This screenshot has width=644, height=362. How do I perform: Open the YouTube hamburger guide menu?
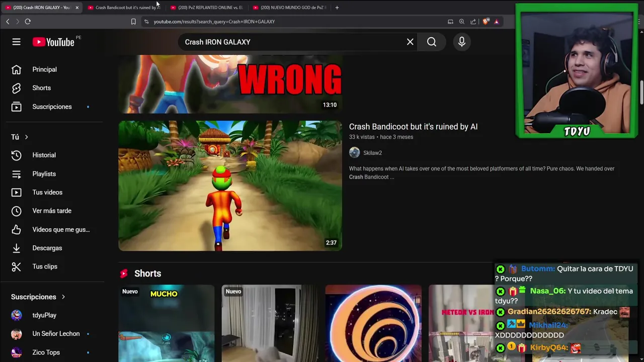[16, 42]
